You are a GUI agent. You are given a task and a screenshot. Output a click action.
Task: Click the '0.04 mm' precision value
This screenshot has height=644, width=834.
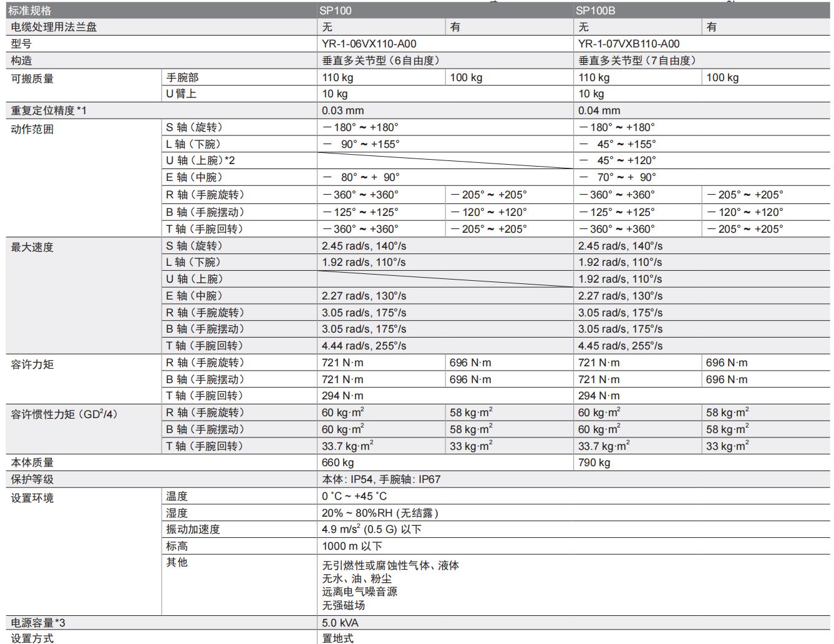(x=599, y=110)
